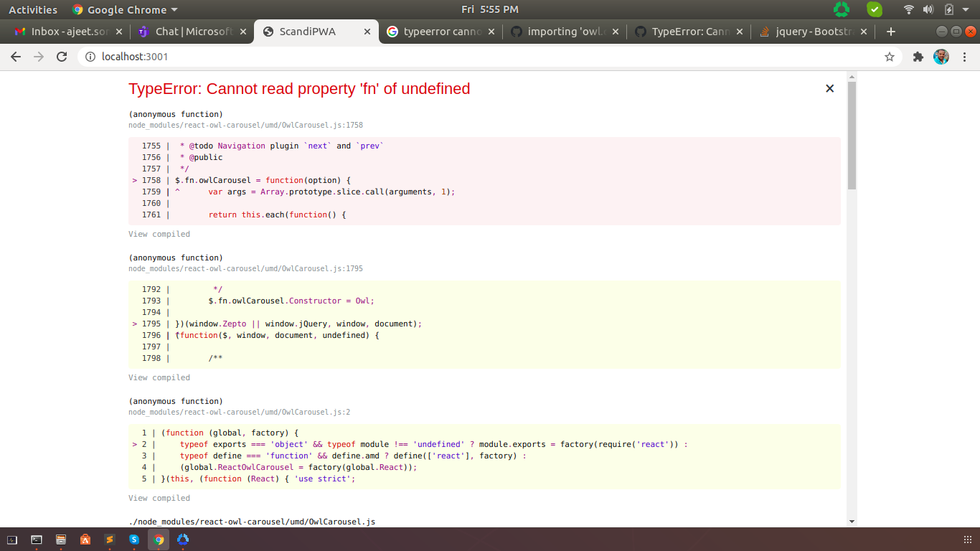980x551 pixels.
Task: Reload the page with the refresh icon
Action: (x=62, y=55)
